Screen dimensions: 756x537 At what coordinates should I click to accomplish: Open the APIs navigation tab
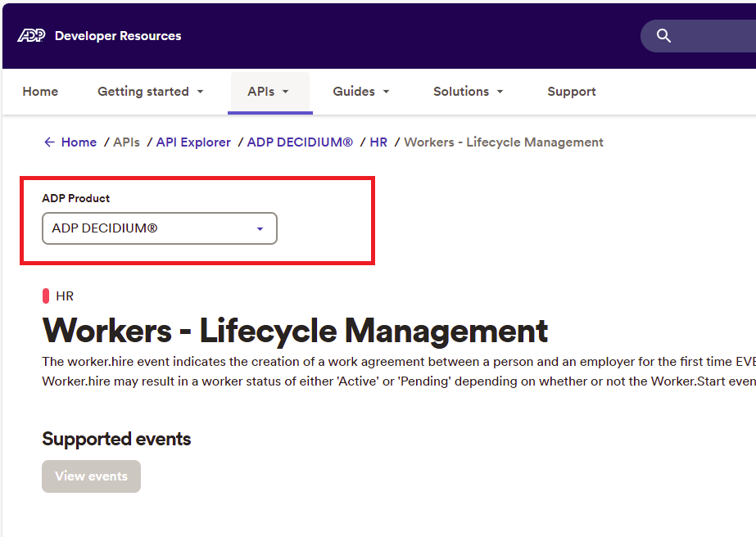point(270,92)
